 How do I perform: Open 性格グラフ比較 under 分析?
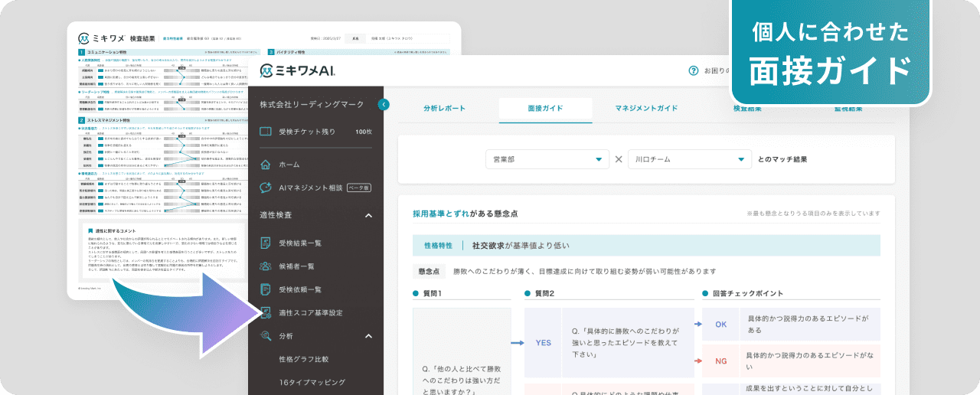point(304,358)
